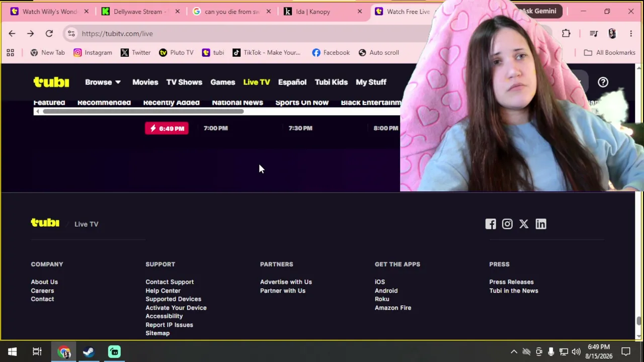Open the taskbar clock showing 6:49 PM

click(599, 351)
